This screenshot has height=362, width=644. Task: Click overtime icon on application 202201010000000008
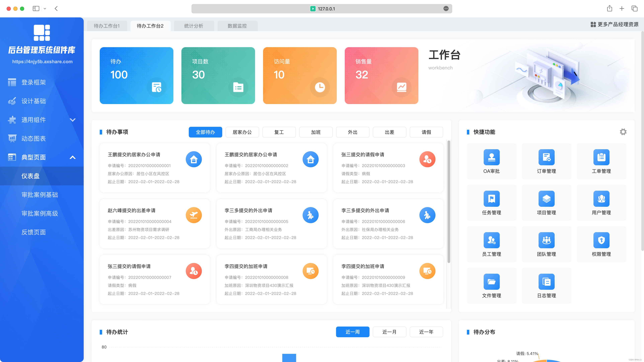310,271
